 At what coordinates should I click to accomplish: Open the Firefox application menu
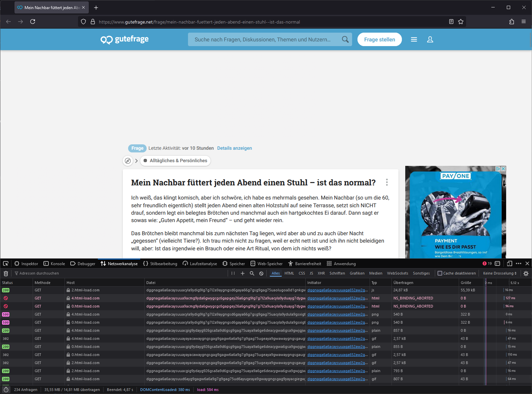click(524, 22)
